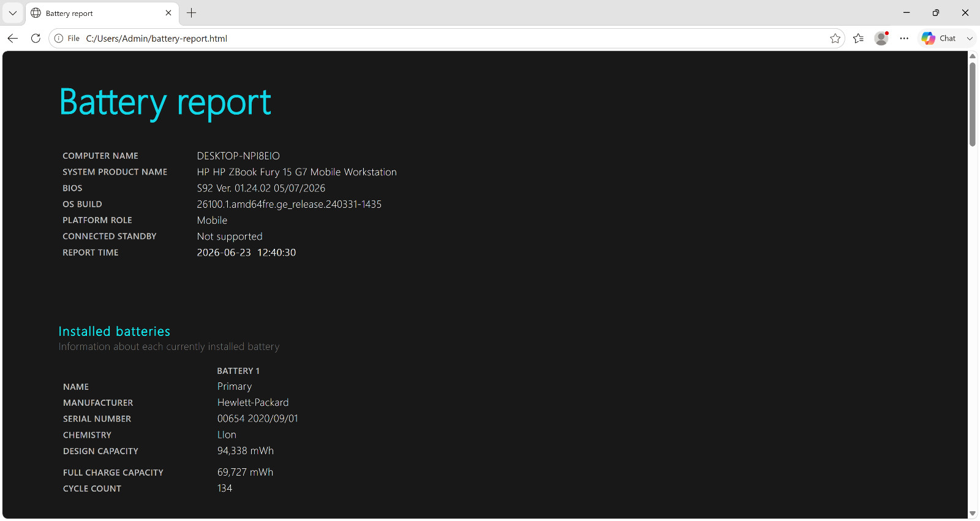Click the BIOS value S92 Ver. 01.24.02

pyautogui.click(x=261, y=188)
